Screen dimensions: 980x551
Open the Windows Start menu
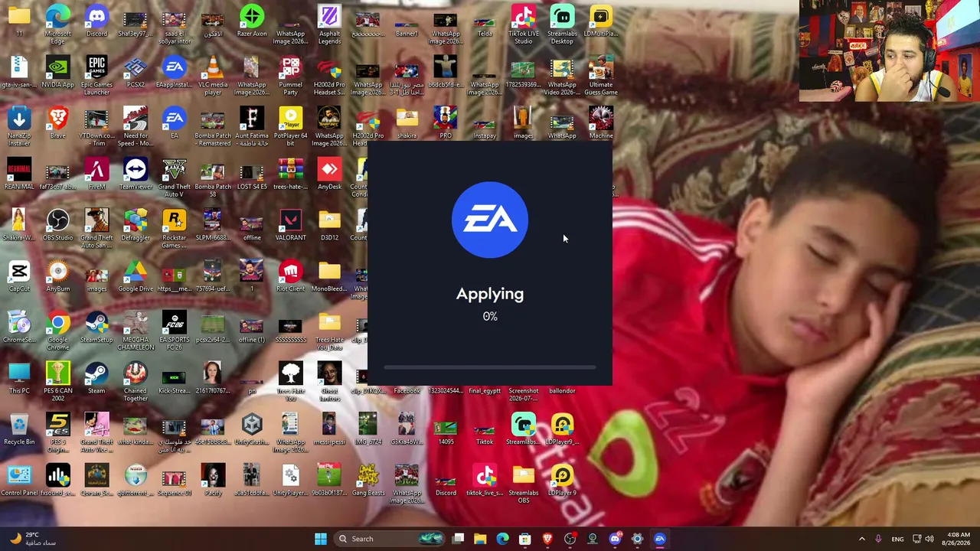click(321, 539)
